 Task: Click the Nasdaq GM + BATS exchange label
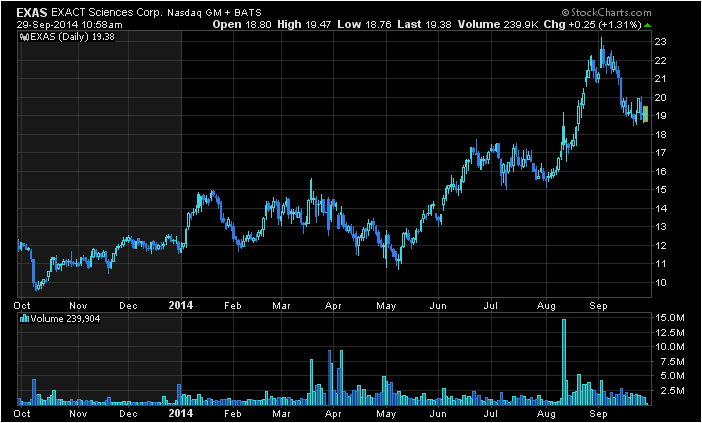(x=214, y=13)
